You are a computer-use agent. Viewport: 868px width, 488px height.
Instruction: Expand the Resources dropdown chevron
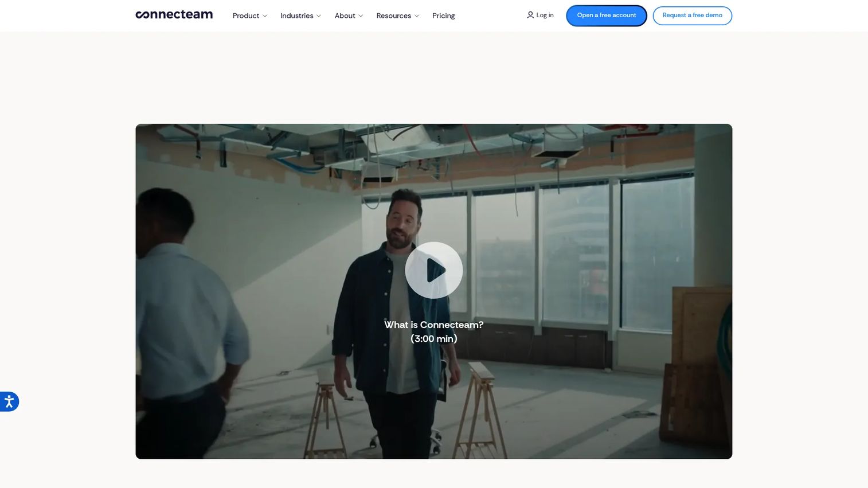[x=417, y=16]
